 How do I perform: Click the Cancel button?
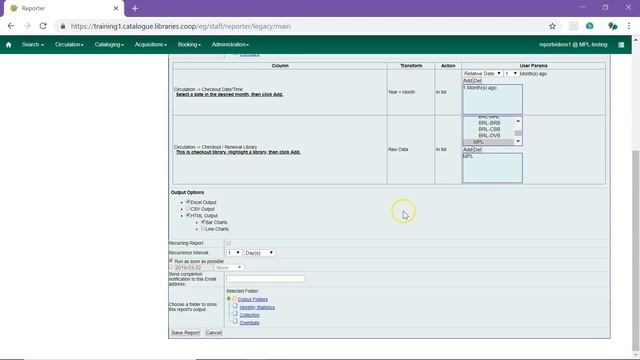[x=214, y=333]
